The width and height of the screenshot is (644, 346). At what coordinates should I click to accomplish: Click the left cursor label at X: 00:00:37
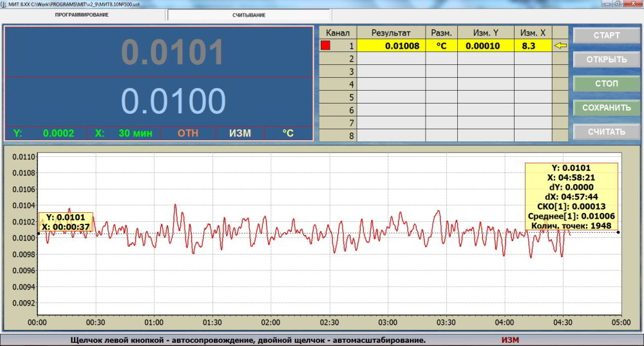coord(66,222)
